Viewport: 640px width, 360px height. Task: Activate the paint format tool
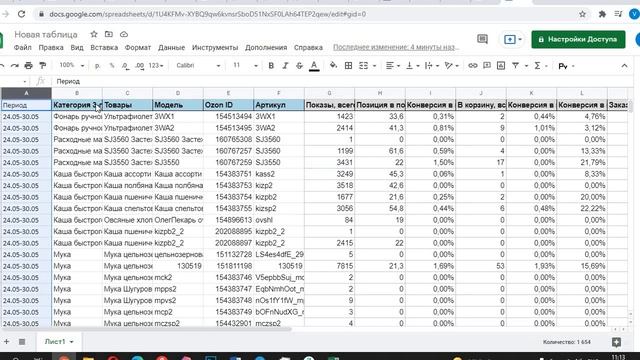point(42,65)
